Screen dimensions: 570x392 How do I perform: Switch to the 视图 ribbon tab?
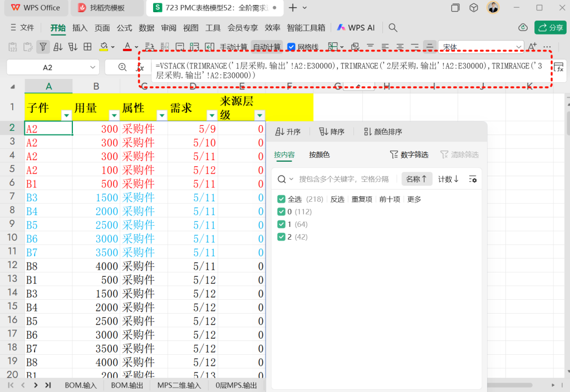191,28
